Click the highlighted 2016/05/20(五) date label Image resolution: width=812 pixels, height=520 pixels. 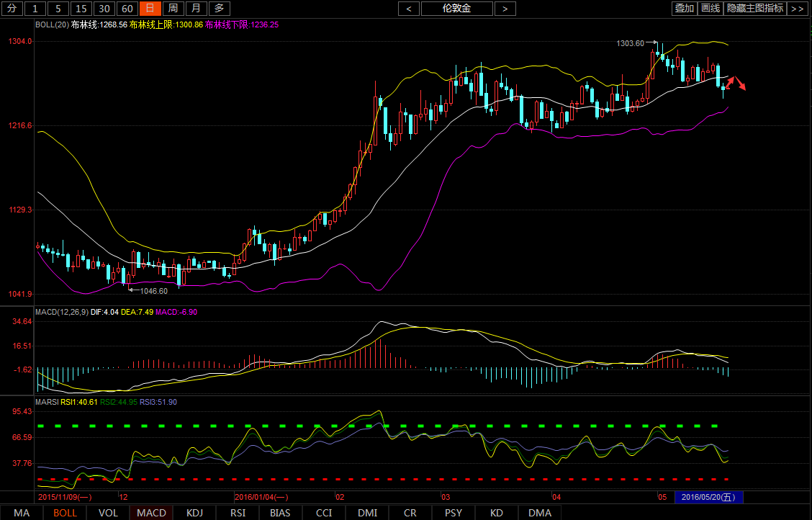point(708,497)
